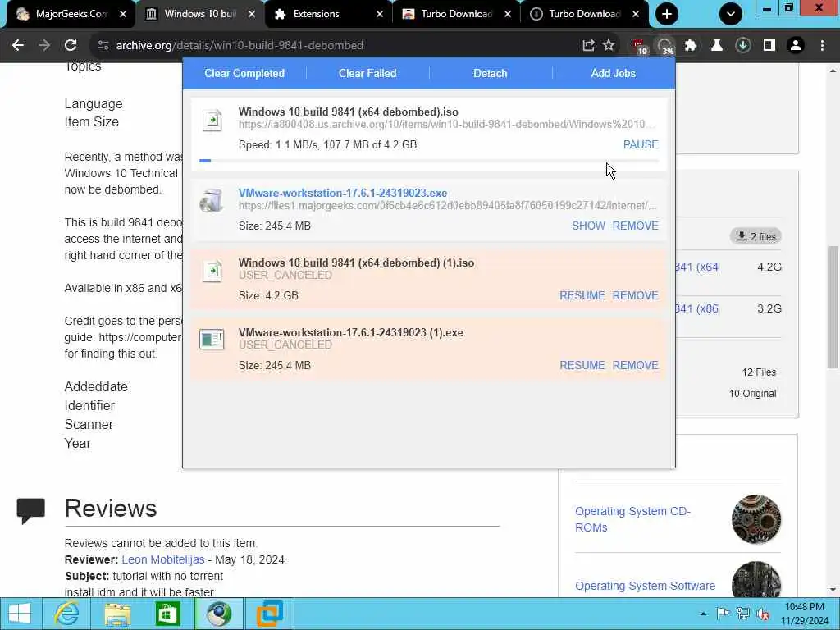
Task: Click the Reviews heading speech bubble icon
Action: 30,510
